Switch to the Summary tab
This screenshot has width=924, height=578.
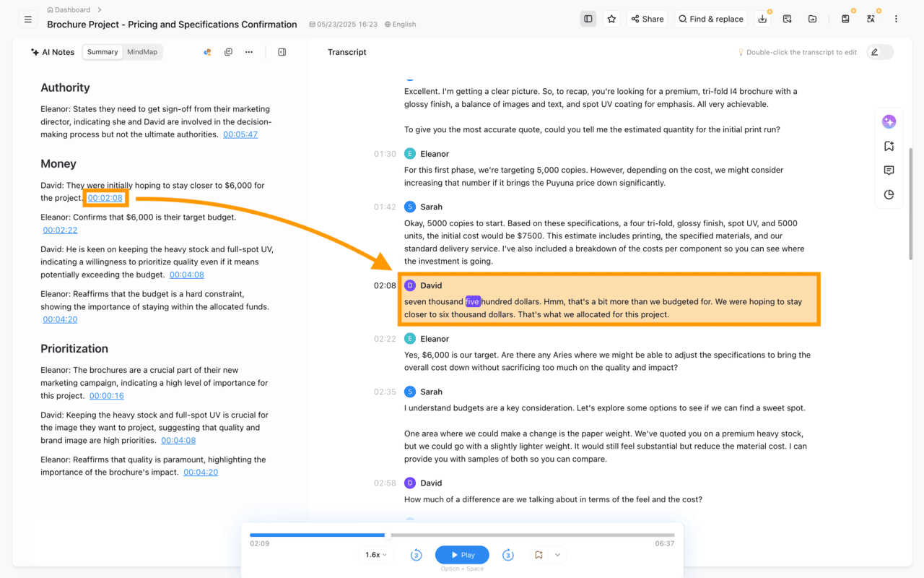(x=103, y=52)
